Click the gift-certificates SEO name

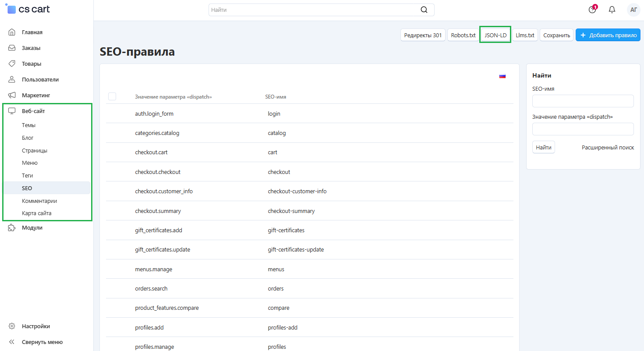click(286, 230)
